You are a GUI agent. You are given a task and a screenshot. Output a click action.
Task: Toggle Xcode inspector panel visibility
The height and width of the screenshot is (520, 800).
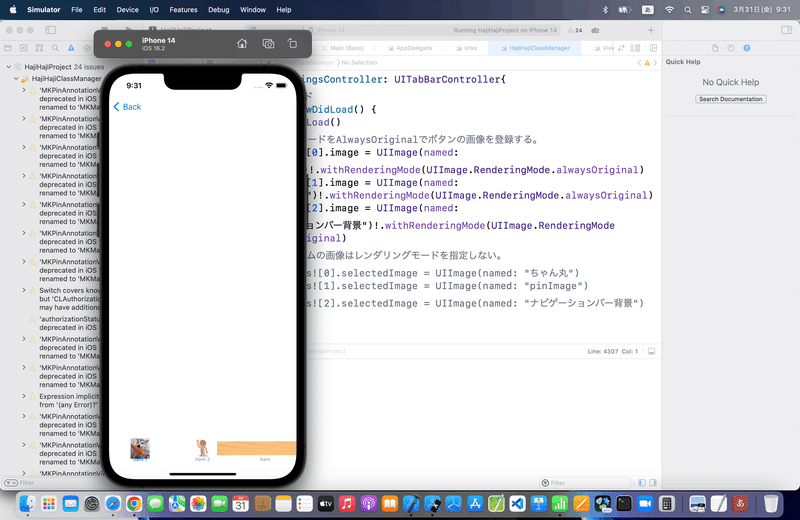(x=786, y=30)
